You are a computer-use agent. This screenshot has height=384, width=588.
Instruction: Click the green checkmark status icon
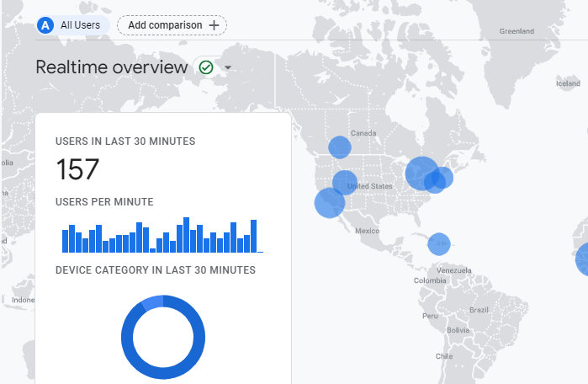click(206, 67)
